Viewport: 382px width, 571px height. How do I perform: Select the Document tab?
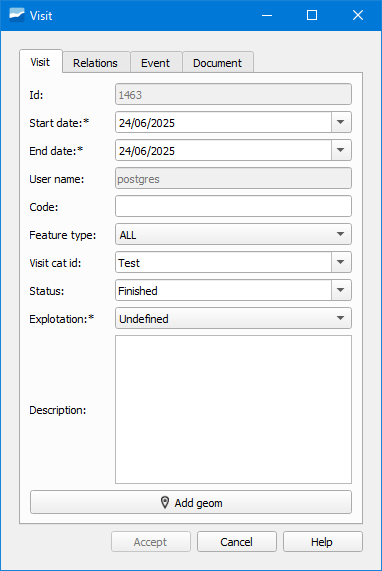(x=218, y=62)
